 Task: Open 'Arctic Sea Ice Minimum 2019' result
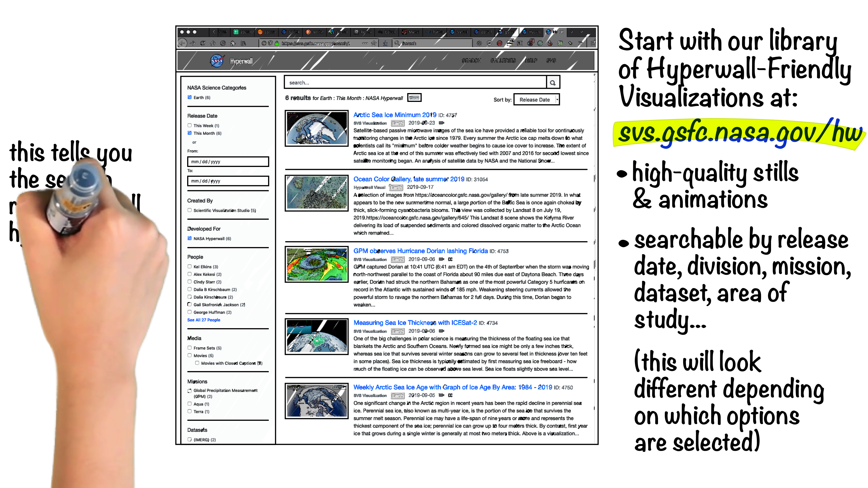pyautogui.click(x=395, y=115)
